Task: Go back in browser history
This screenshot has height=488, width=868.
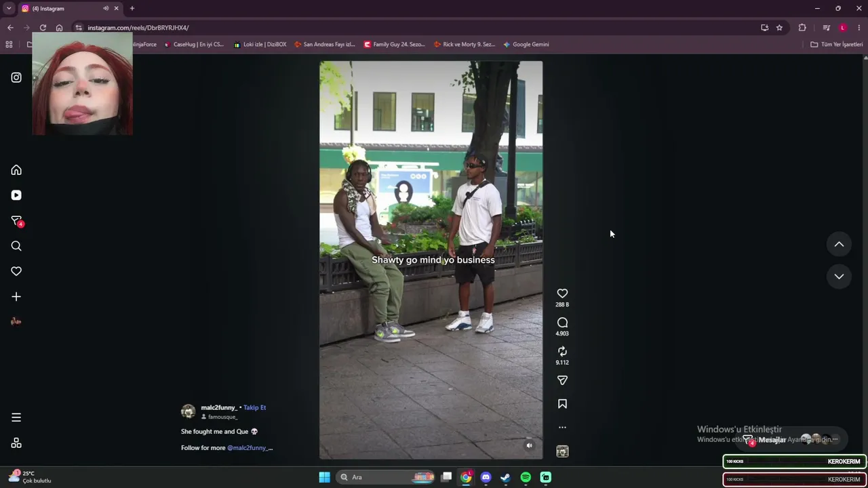Action: click(x=10, y=28)
